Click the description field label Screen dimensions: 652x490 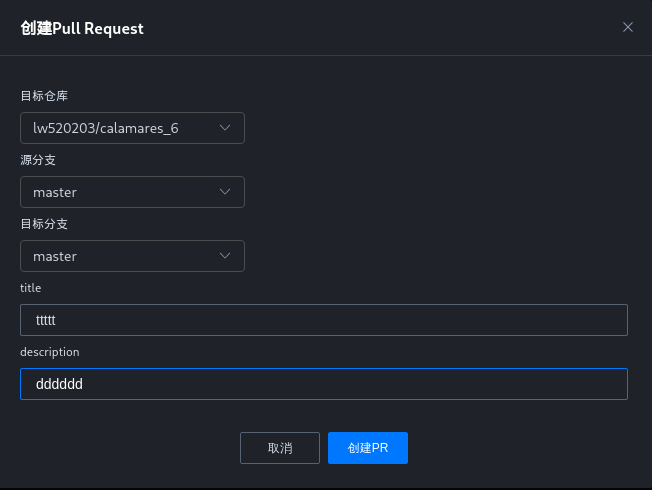click(49, 352)
